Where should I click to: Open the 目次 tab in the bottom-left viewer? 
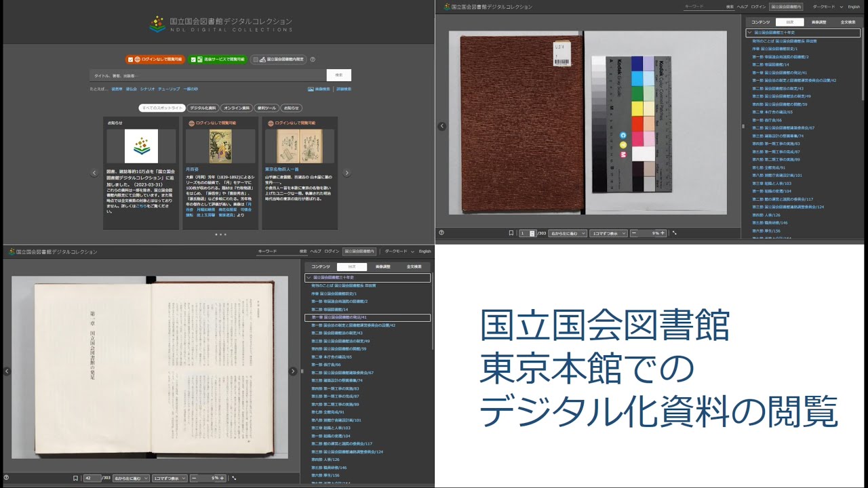[x=351, y=267]
